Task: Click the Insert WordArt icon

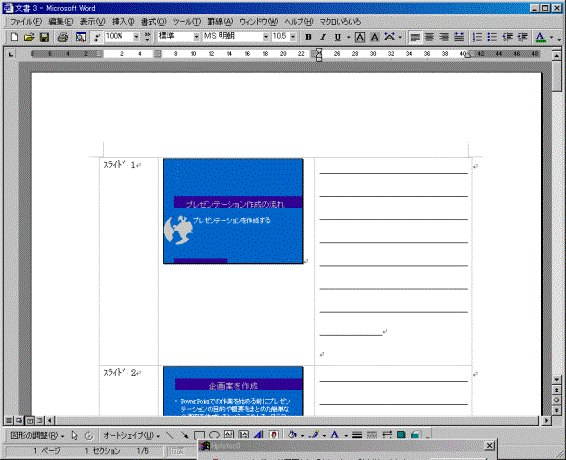Action: (258, 435)
